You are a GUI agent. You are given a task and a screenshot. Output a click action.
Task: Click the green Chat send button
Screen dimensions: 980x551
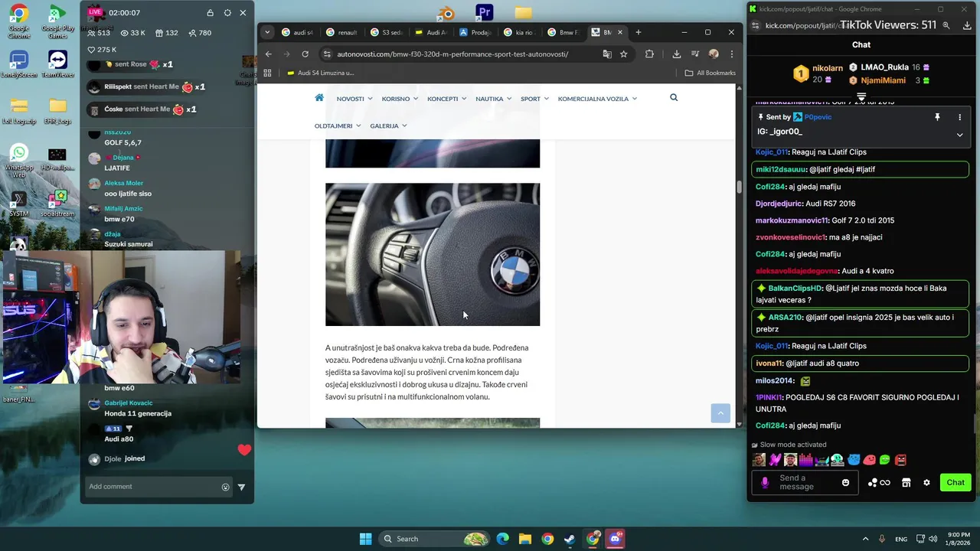coord(955,482)
